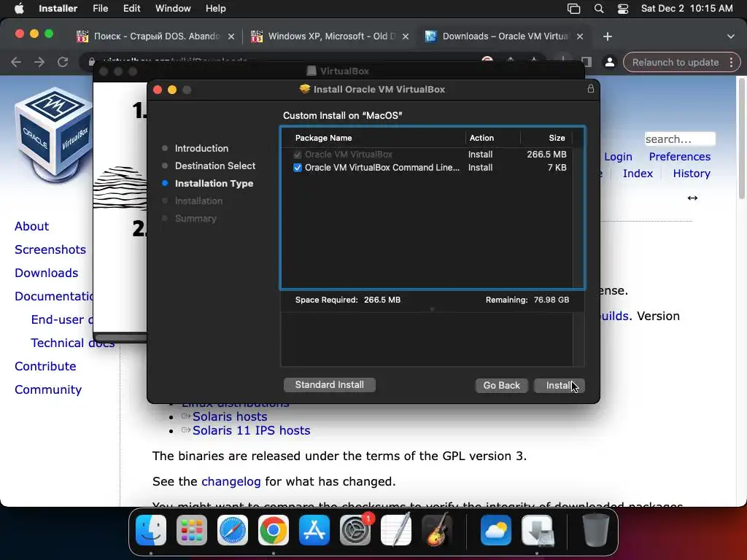The image size is (747, 560).
Task: Open the Installer app menu
Action: [x=58, y=9]
